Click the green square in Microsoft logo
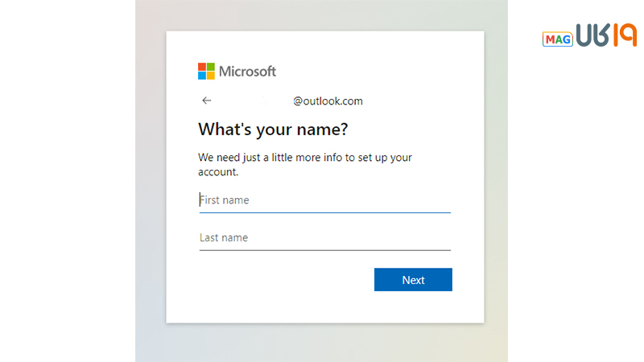 coord(211,67)
